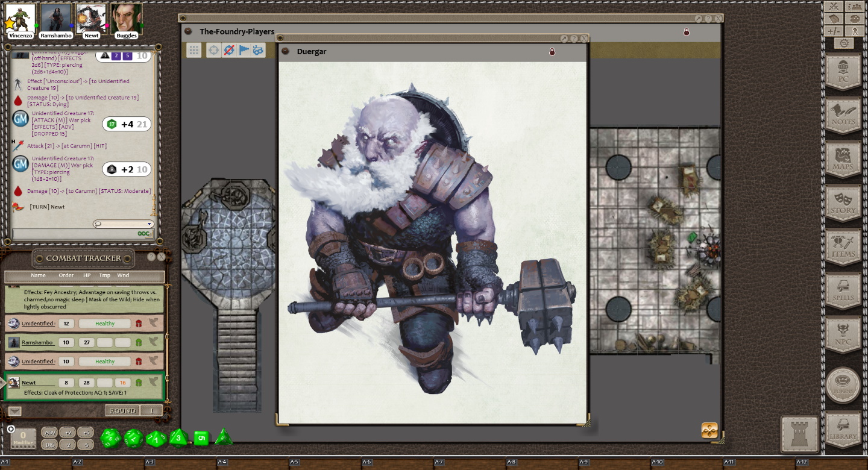Image resolution: width=868 pixels, height=470 pixels.
Task: Click Newt's wounds value of 16
Action: 123,383
